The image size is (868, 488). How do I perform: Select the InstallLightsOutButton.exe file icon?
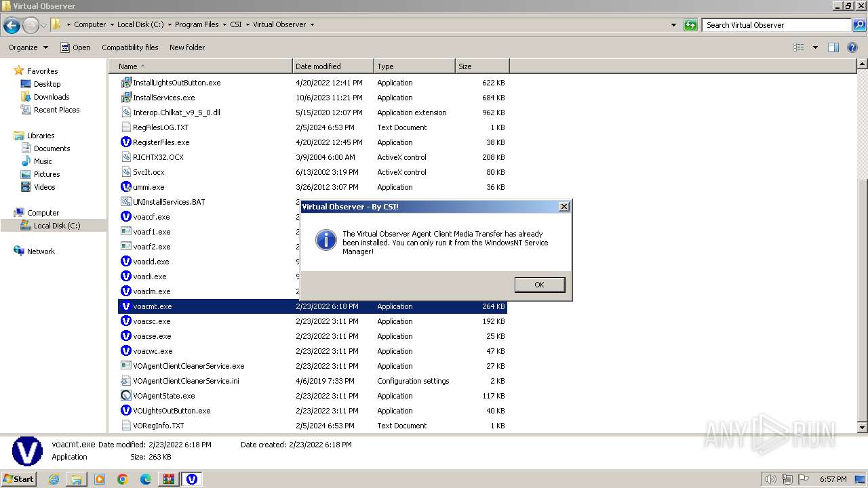(x=125, y=83)
